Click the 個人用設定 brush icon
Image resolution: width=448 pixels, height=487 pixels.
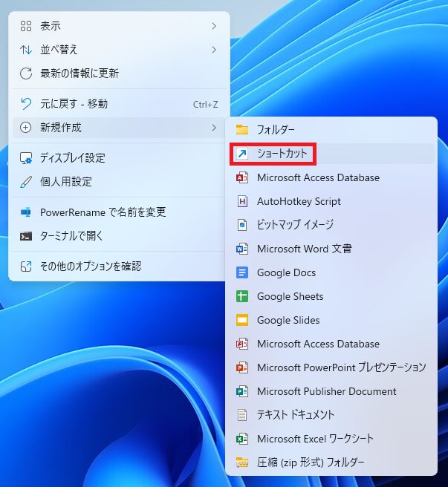click(x=26, y=182)
